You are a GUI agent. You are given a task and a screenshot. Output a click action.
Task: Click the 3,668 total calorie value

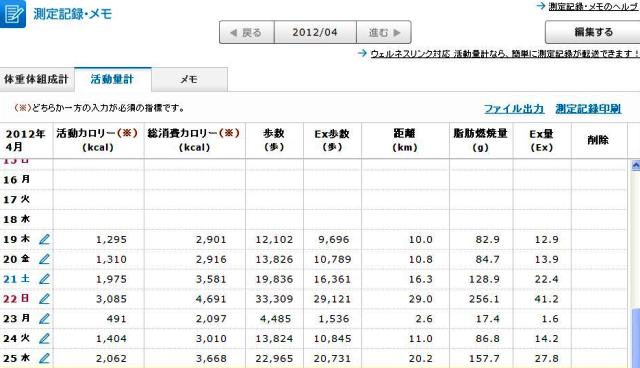211,359
